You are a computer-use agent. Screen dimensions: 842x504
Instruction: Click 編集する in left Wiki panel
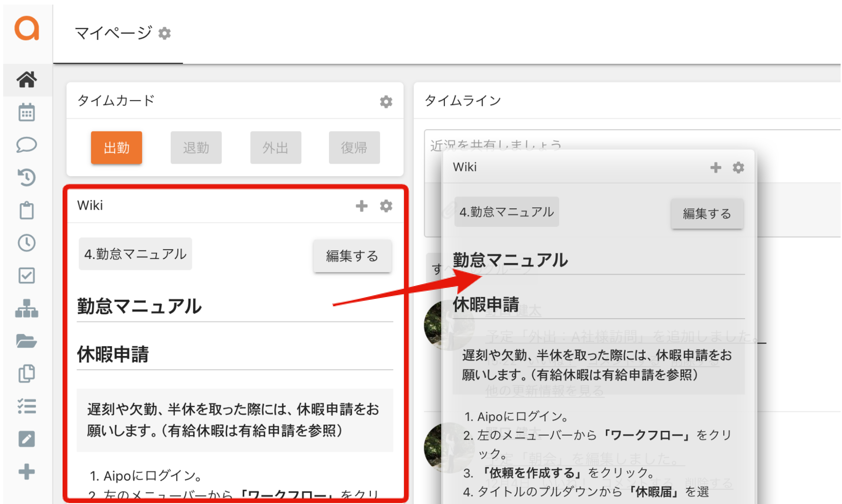point(352,256)
